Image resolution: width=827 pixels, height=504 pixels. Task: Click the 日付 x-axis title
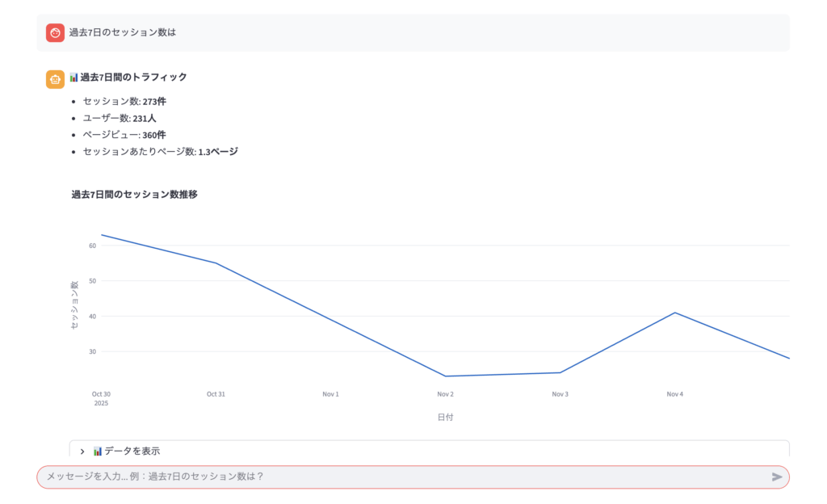click(445, 418)
